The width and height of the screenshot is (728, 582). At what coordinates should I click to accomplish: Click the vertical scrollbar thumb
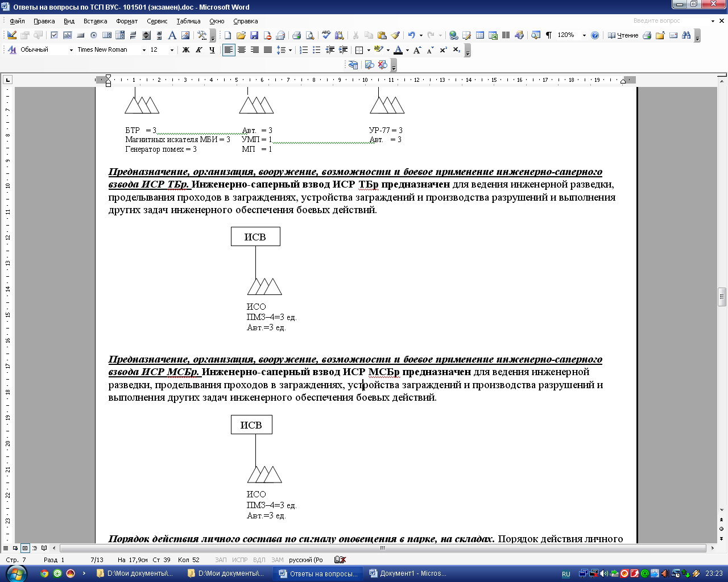click(722, 297)
